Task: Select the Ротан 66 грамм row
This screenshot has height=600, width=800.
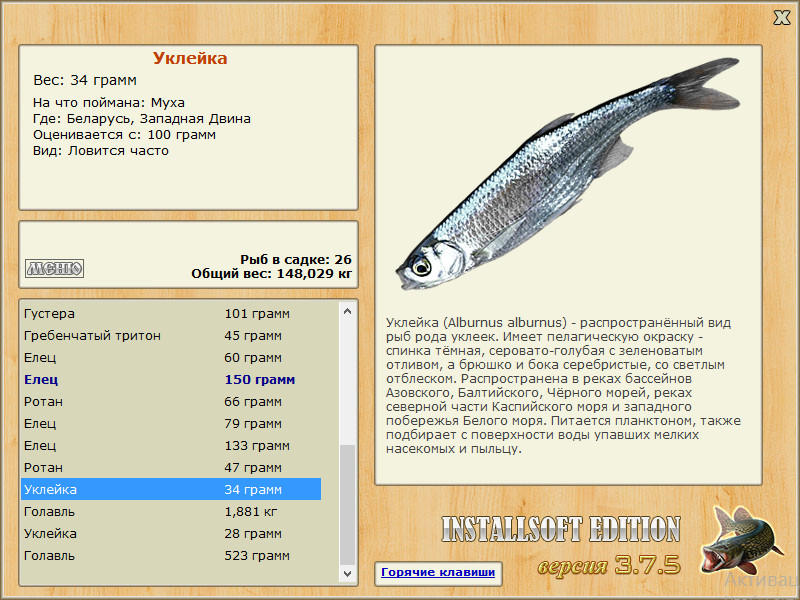Action: (171, 402)
